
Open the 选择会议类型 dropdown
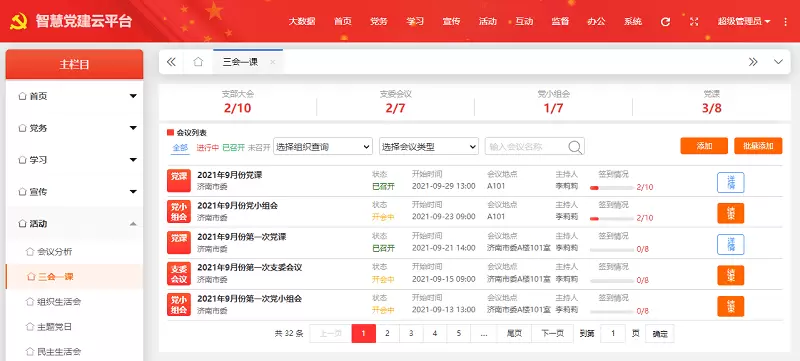tap(429, 147)
